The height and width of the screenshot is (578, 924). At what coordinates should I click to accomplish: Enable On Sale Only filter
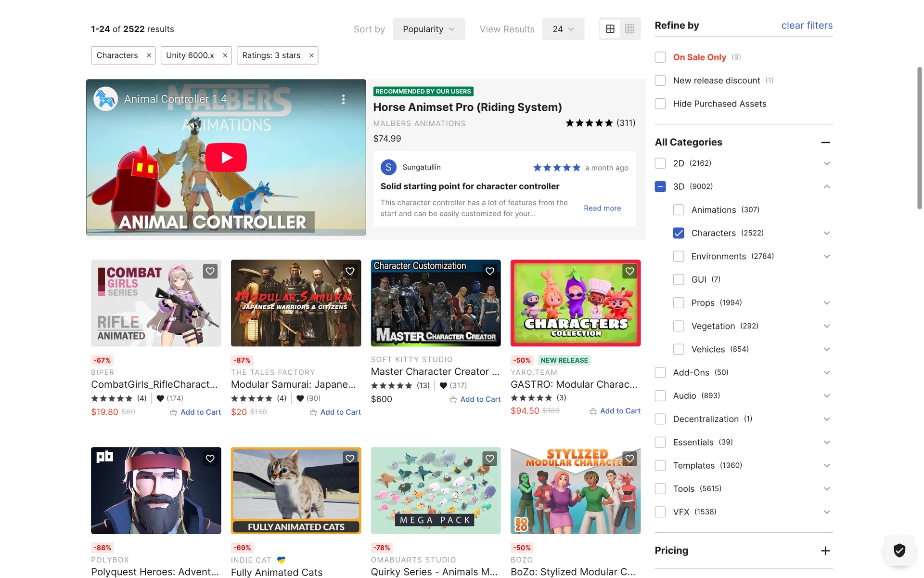(x=660, y=57)
